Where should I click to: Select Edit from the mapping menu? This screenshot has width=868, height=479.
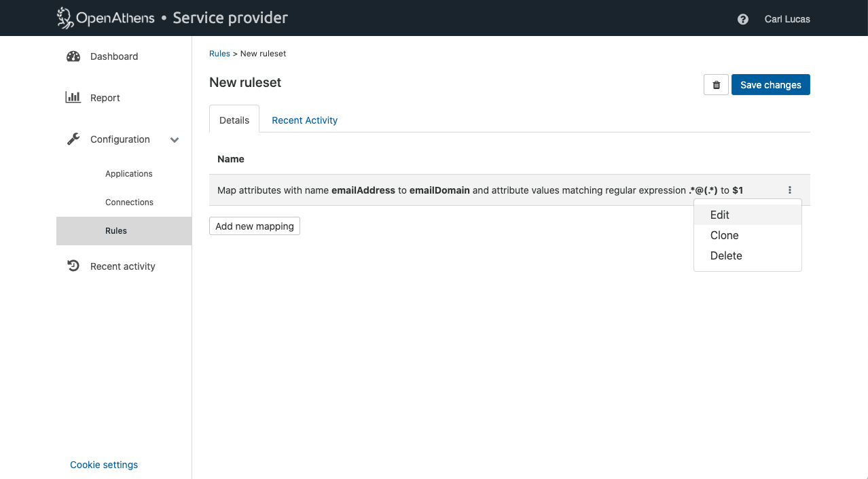pyautogui.click(x=719, y=215)
